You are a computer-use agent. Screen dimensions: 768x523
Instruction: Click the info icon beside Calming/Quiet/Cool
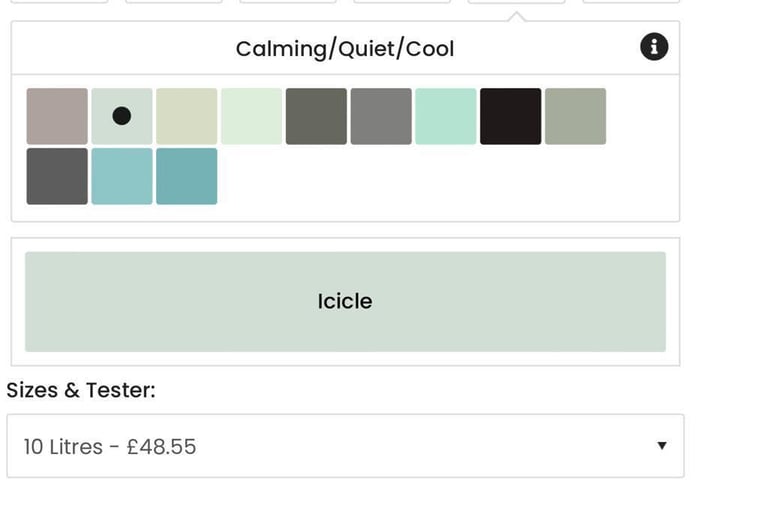tap(654, 47)
